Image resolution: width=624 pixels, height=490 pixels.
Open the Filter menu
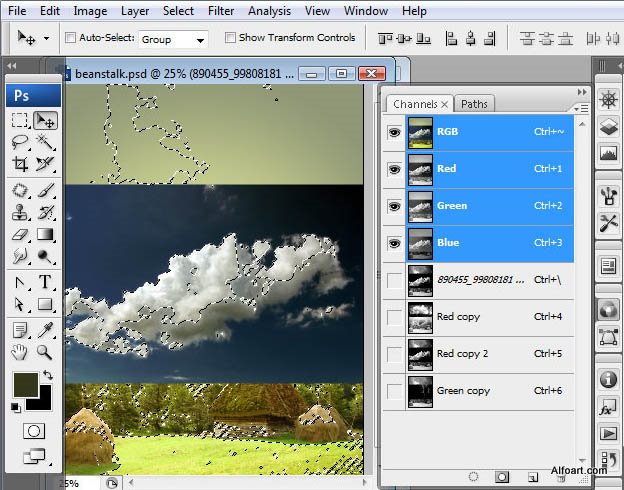(221, 11)
